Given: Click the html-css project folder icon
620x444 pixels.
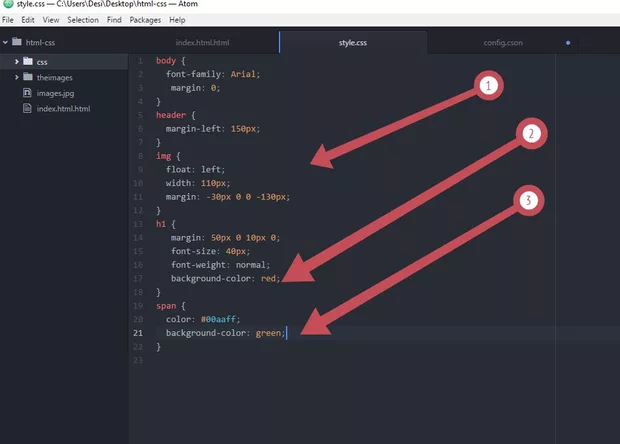Looking at the screenshot, I should tap(17, 42).
